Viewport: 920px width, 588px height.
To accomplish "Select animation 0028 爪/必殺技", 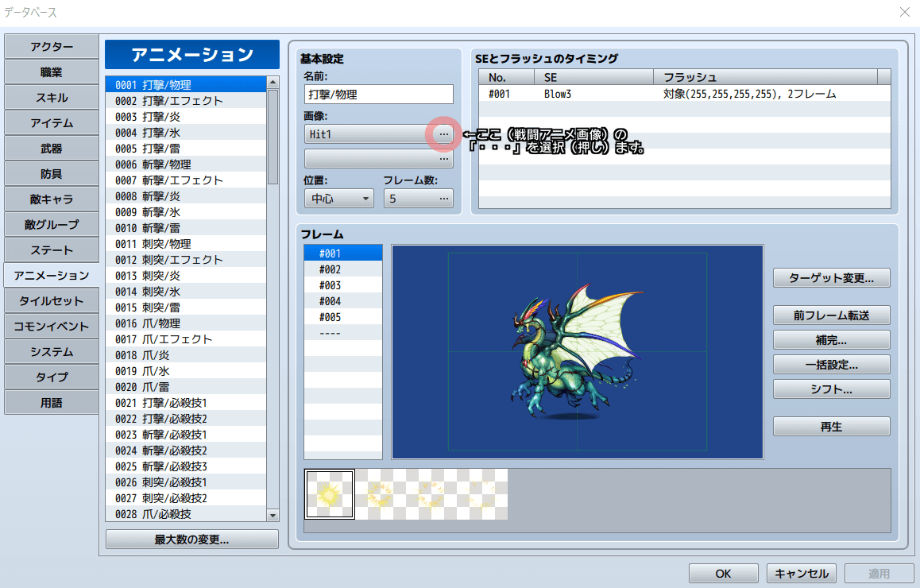I will (186, 513).
